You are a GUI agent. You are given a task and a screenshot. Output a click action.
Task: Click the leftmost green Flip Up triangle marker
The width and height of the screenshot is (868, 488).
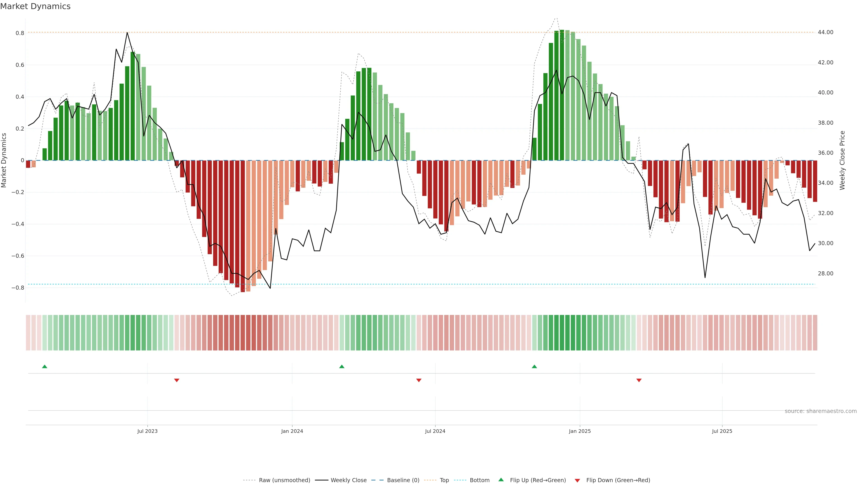pos(45,366)
